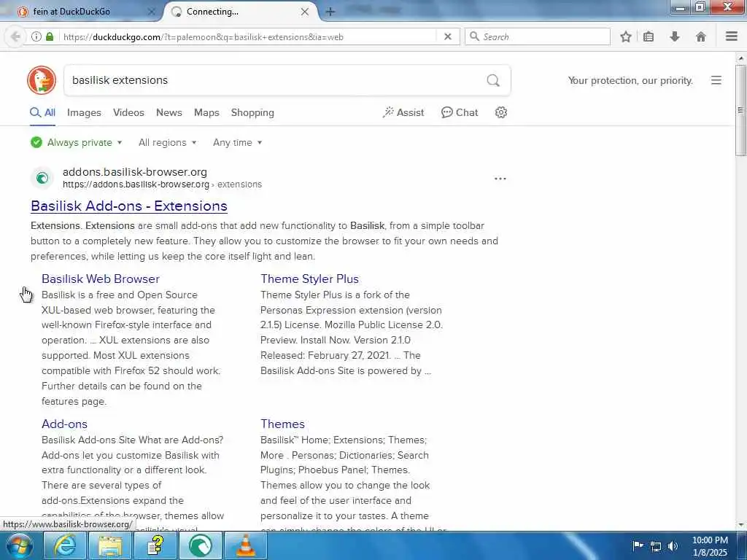The image size is (747, 560).
Task: Launch Internet Explorer from taskbar
Action: pos(64,545)
